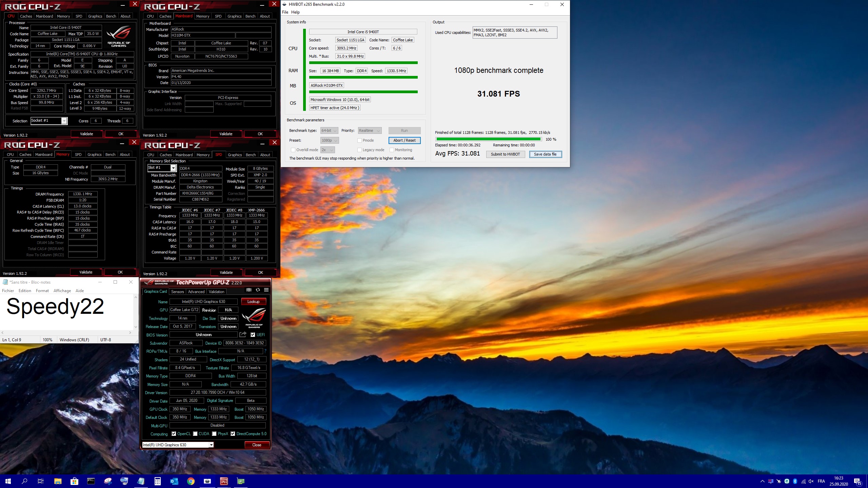Viewport: 868px width, 488px height.
Task: Click airplane mode tray icon
Action: coord(779,481)
